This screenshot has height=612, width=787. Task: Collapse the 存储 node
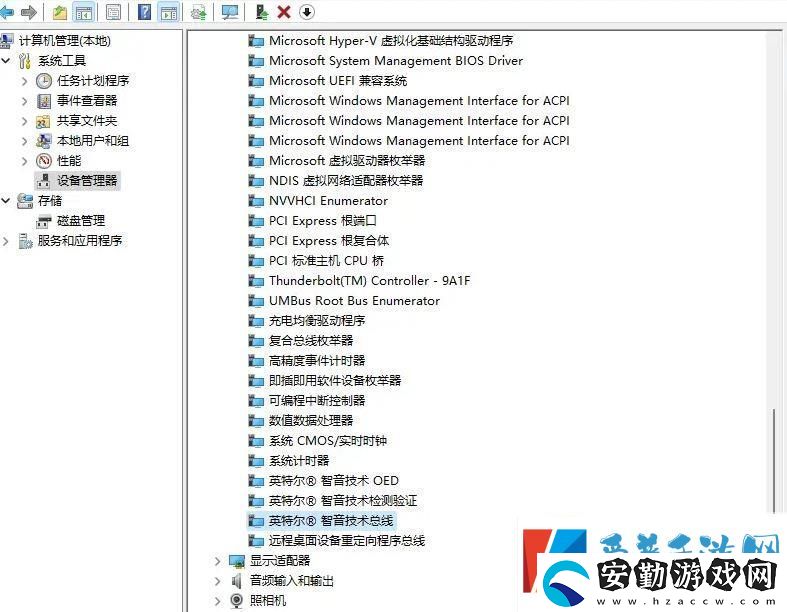click(x=6, y=201)
